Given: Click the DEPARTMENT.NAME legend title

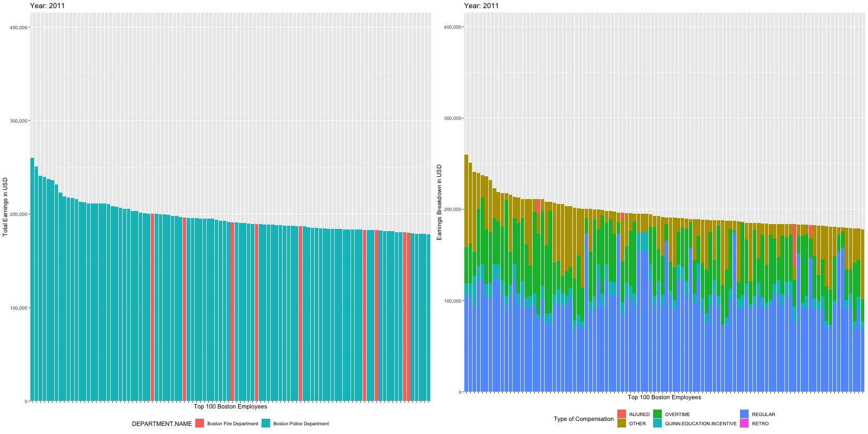Looking at the screenshot, I should pyautogui.click(x=162, y=424).
